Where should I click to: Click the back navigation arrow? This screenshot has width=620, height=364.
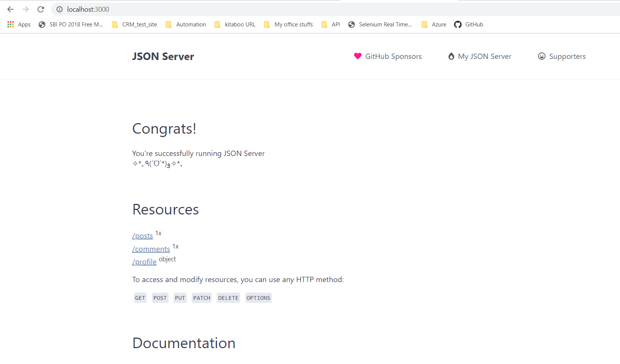click(10, 9)
